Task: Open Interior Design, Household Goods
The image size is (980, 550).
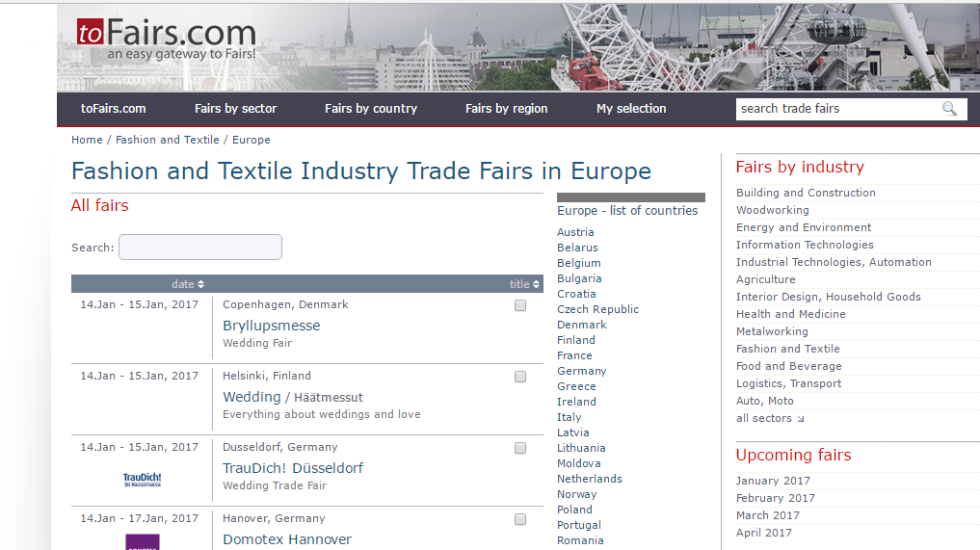Action: tap(828, 297)
